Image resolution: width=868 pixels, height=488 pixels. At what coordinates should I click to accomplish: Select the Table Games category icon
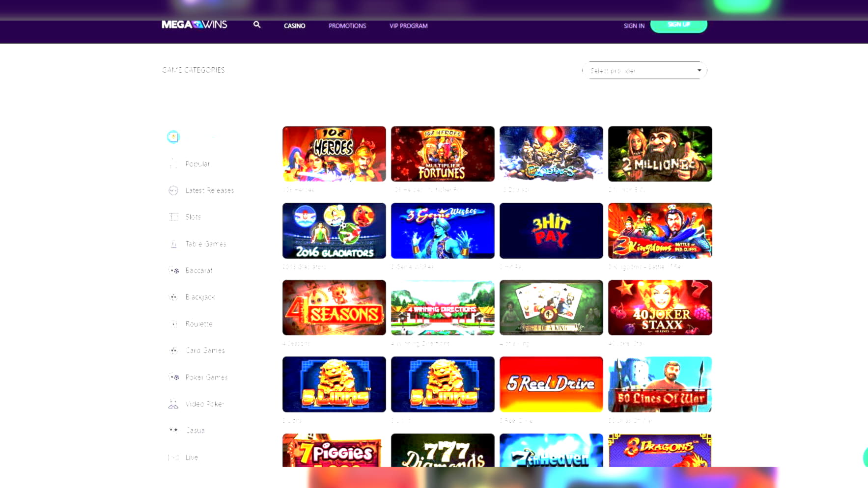click(173, 244)
